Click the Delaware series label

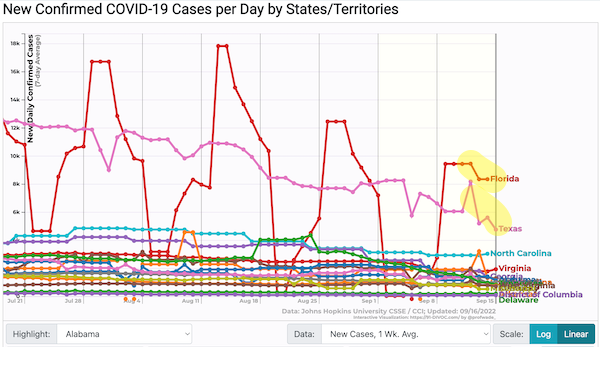518,300
